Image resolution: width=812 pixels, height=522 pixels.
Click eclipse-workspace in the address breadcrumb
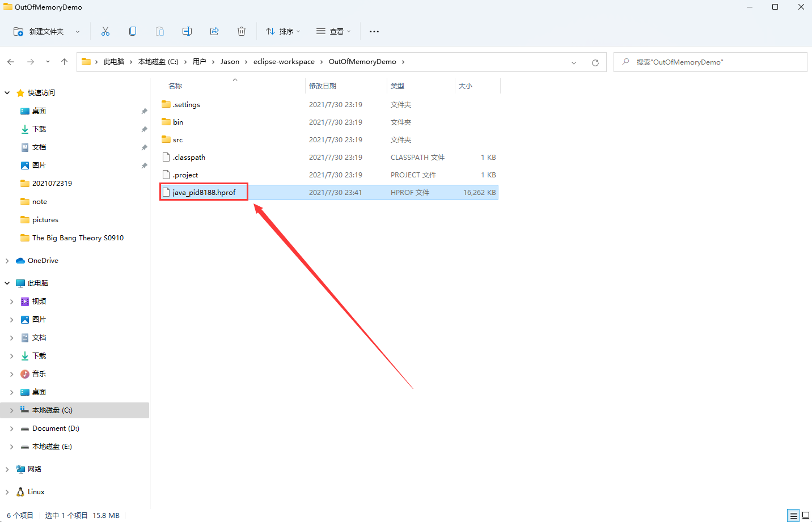(284, 62)
